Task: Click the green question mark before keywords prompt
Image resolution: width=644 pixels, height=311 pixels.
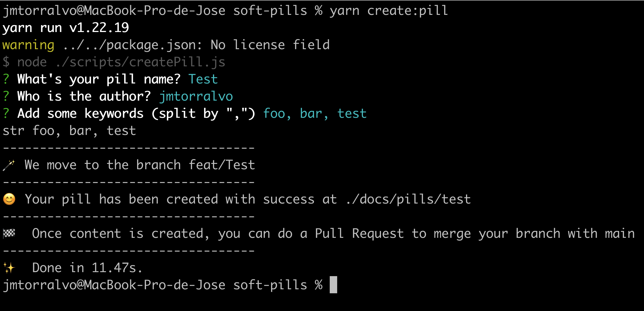Action: [x=6, y=113]
